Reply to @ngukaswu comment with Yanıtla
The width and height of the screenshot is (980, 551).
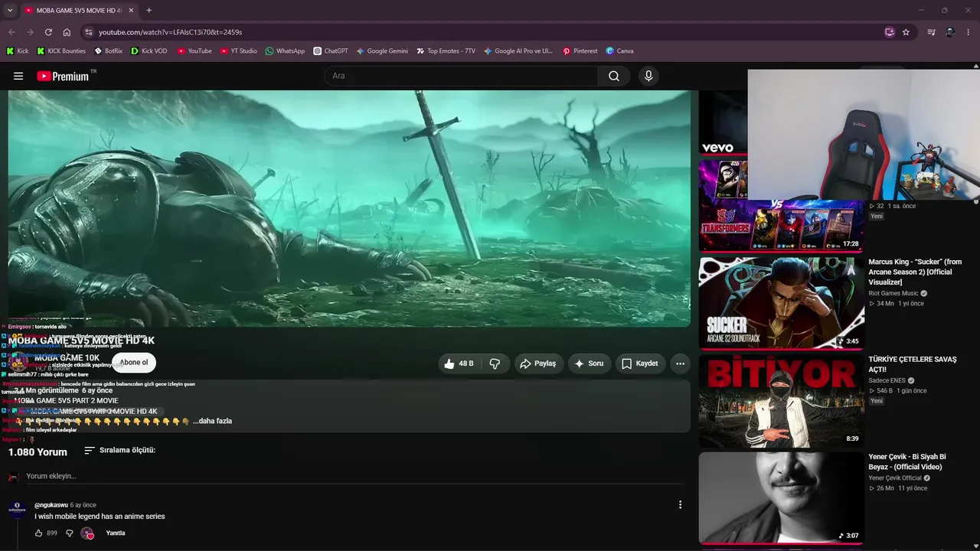click(x=116, y=533)
